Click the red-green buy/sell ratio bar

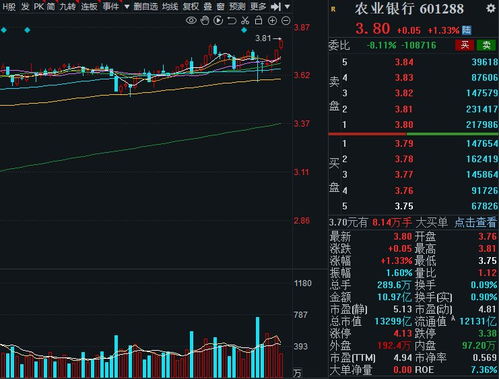coord(413,134)
